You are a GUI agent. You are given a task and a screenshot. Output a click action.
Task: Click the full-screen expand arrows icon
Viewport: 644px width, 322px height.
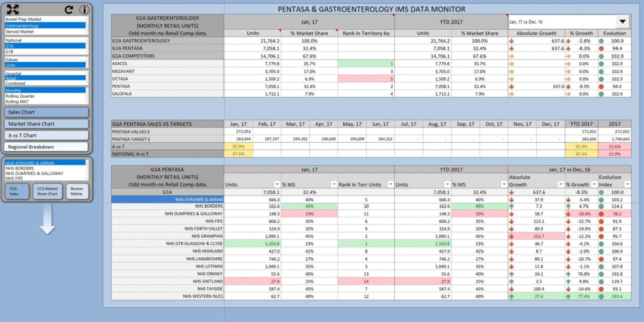pyautogui.click(x=13, y=9)
